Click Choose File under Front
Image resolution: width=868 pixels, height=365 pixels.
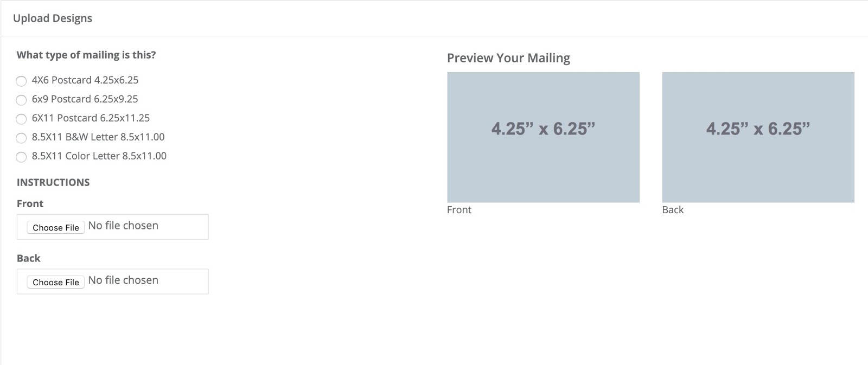pyautogui.click(x=56, y=228)
